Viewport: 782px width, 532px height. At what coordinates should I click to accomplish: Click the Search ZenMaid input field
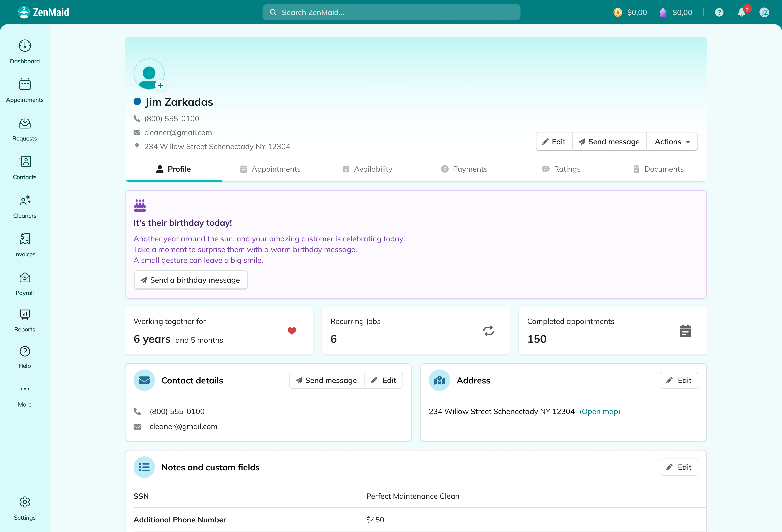(391, 13)
